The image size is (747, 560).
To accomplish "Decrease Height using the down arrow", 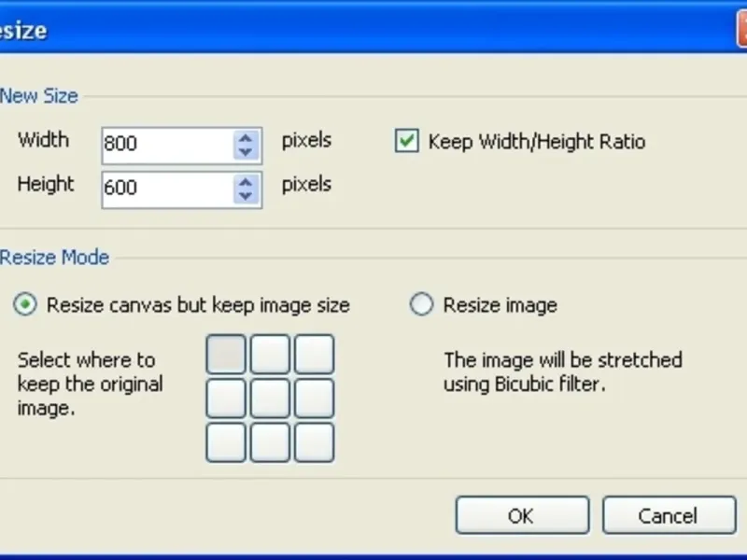I will click(246, 194).
